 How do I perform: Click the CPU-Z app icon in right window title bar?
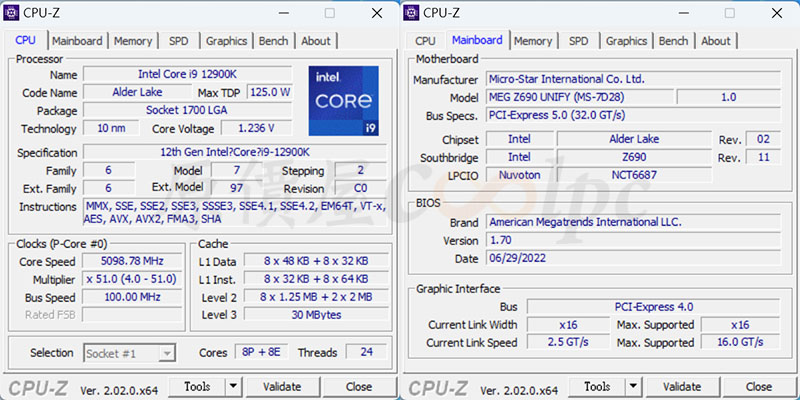(411, 13)
